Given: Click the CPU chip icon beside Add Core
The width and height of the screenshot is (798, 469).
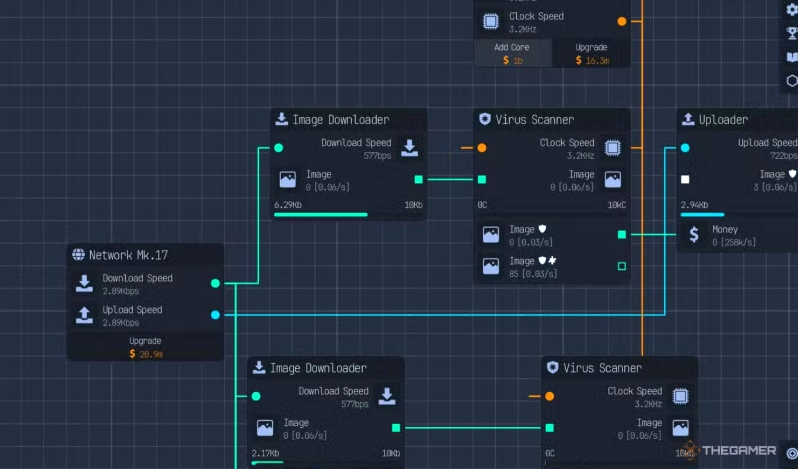Looking at the screenshot, I should coord(491,21).
